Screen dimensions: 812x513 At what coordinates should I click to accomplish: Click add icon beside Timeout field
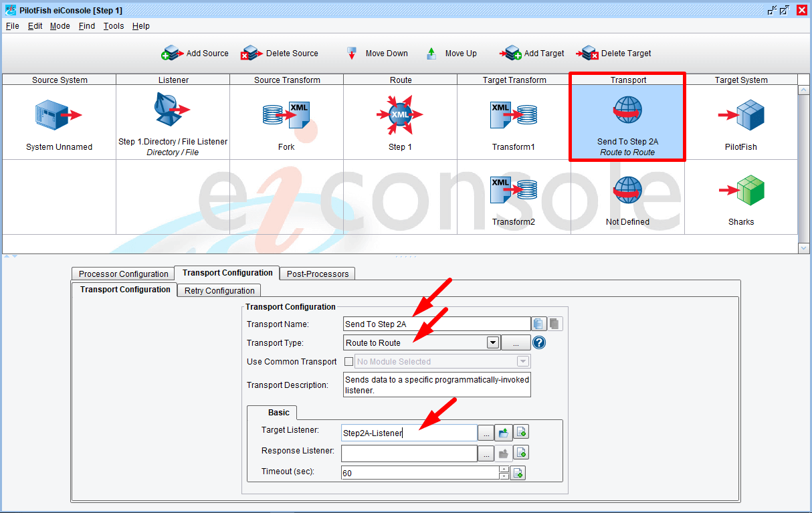[518, 473]
